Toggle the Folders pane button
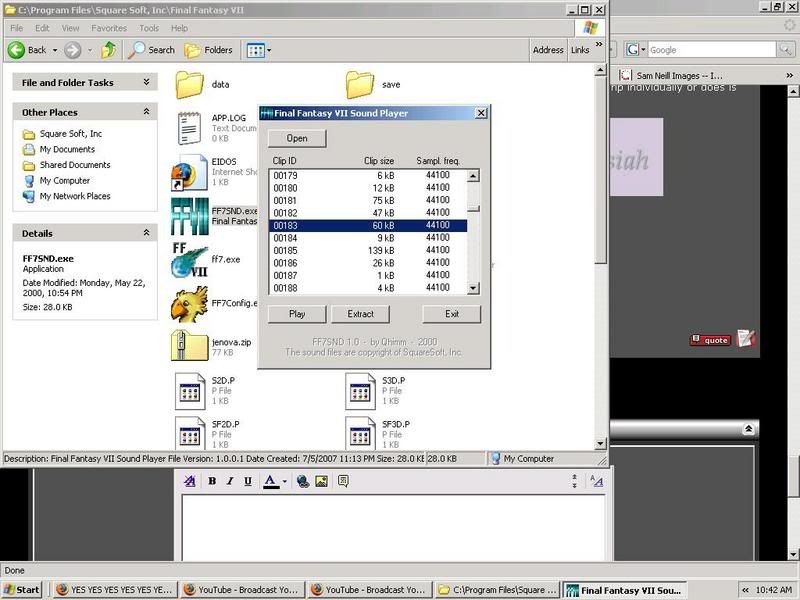800x600 pixels. [x=208, y=50]
